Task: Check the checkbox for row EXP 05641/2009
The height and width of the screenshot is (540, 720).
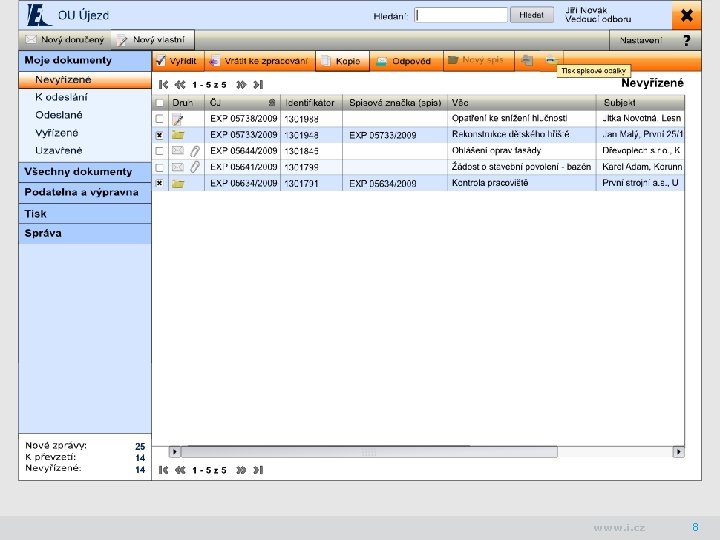Action: [159, 167]
